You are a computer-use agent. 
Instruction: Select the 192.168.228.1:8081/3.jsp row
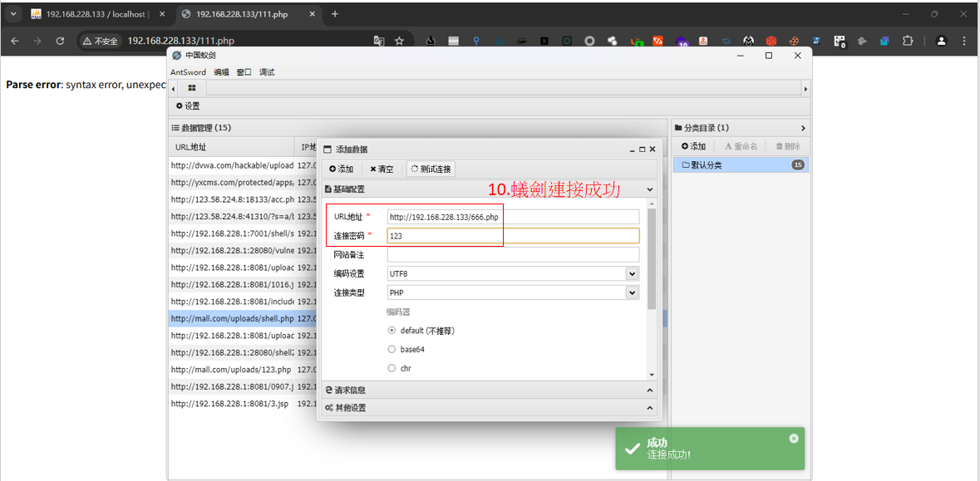[x=243, y=404]
